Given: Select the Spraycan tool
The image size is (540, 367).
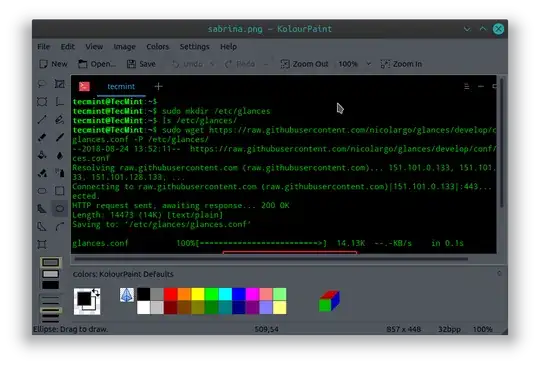Looking at the screenshot, I should pos(60,173).
